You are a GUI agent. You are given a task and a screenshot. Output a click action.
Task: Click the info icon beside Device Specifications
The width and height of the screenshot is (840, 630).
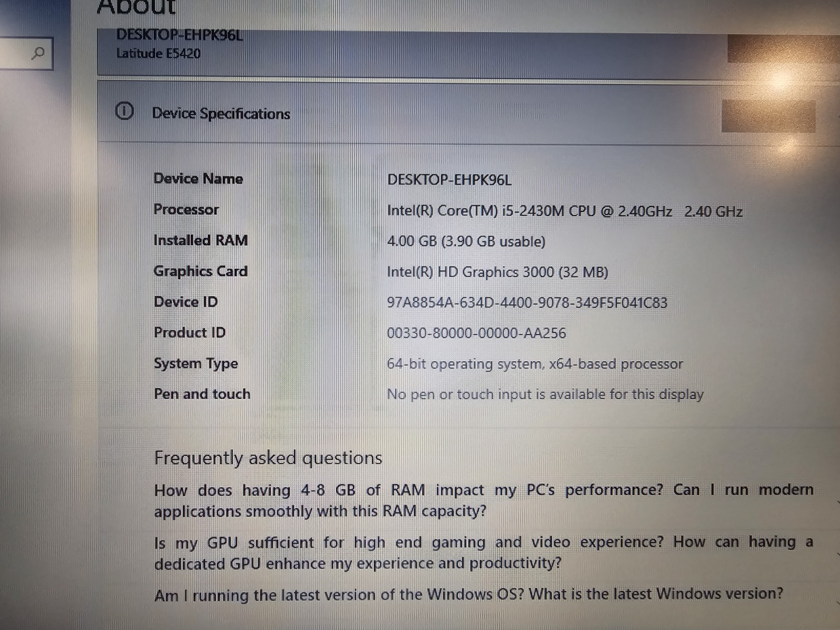[124, 111]
